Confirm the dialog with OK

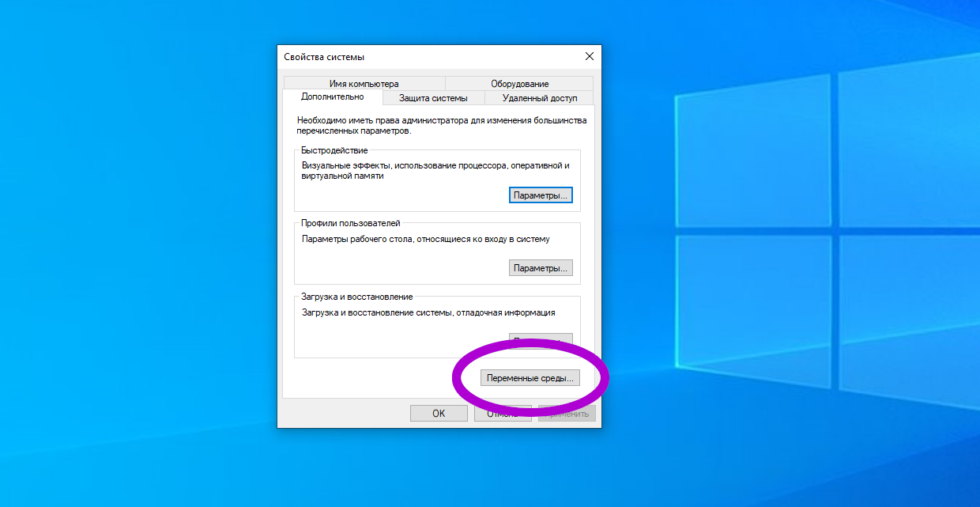(439, 413)
